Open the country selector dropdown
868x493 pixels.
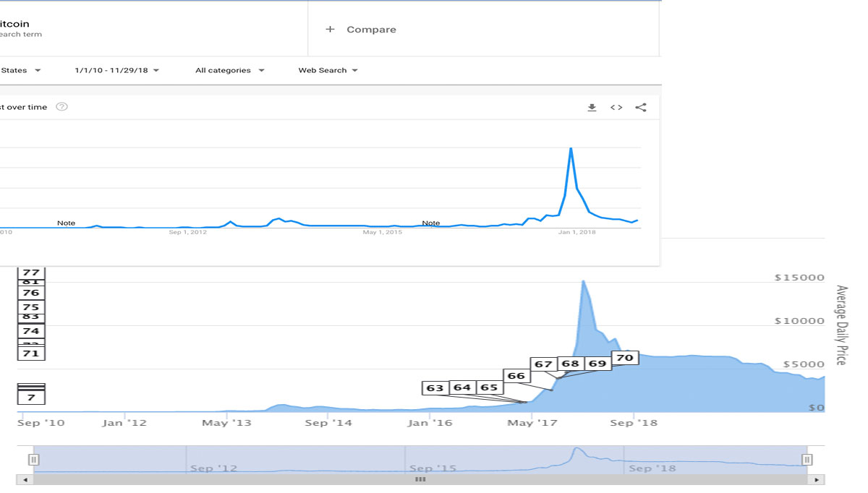(20, 70)
